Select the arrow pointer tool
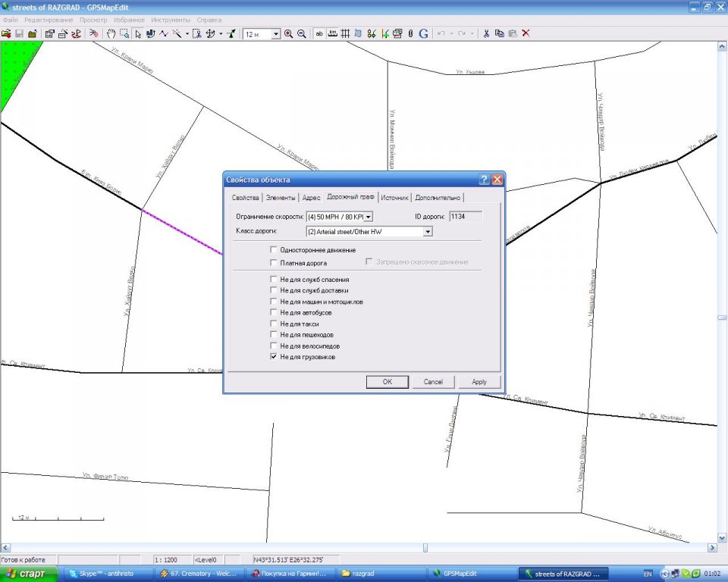 [137, 33]
